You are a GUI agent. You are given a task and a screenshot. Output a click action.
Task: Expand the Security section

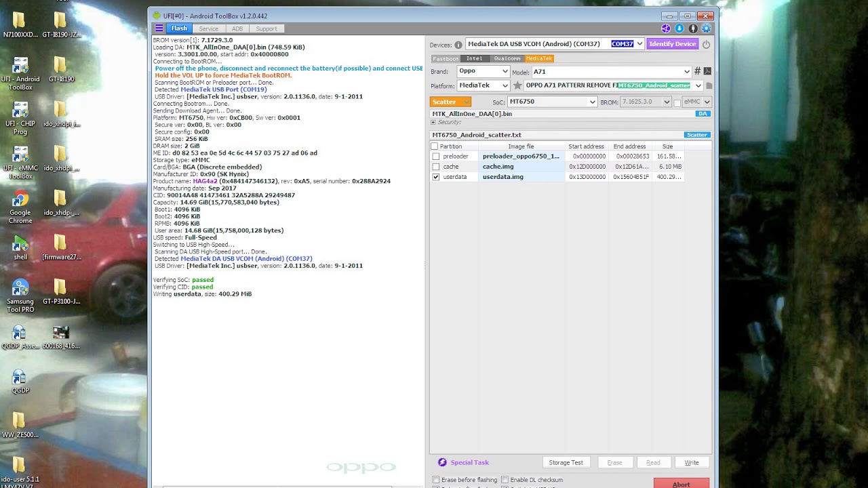click(x=433, y=123)
